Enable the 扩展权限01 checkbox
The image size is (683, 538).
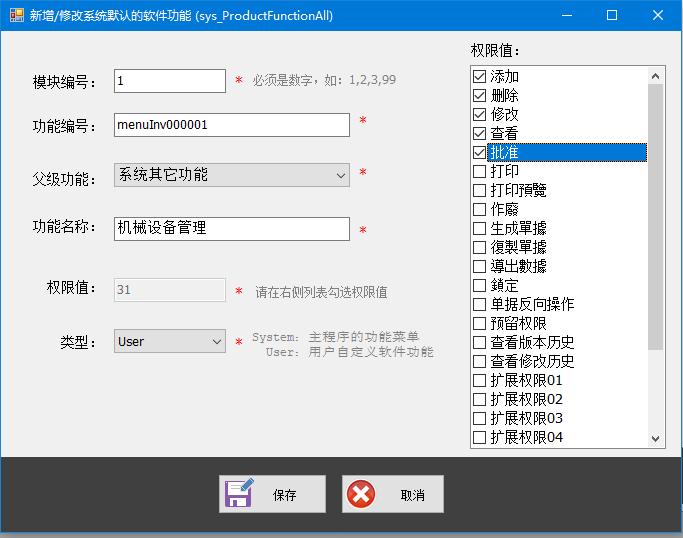click(480, 380)
